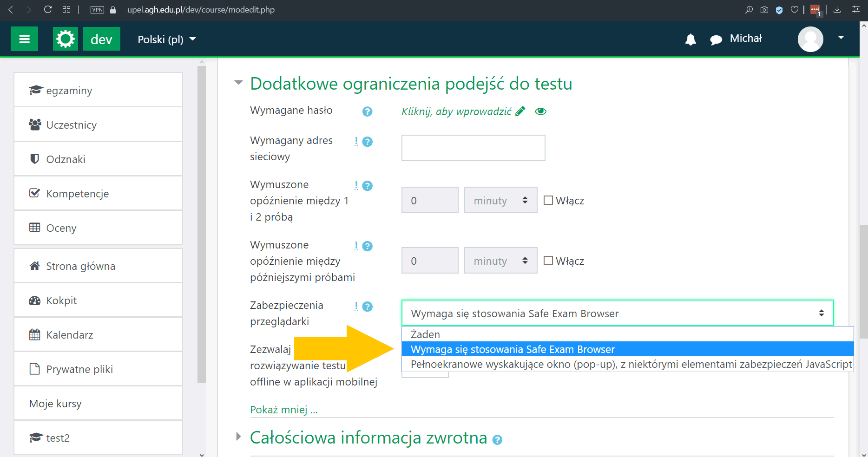
Task: Select Moje kursy in the sidebar
Action: (x=55, y=403)
